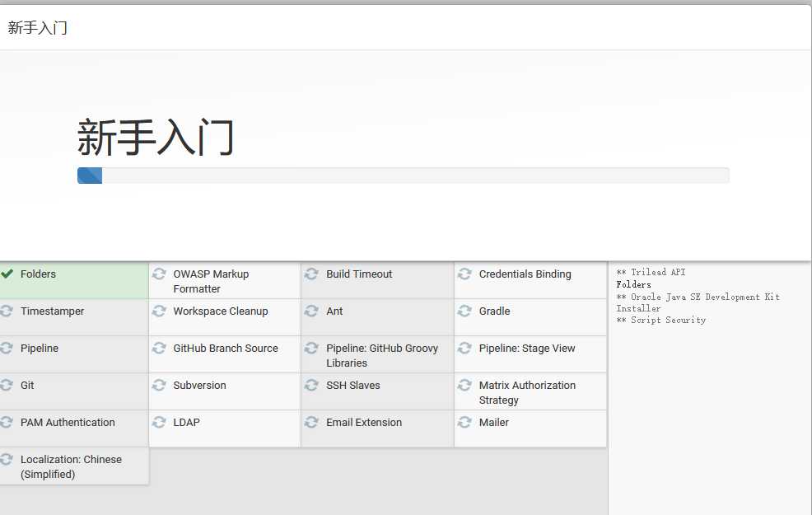The image size is (812, 515).
Task: Click the sync icon beside Workspace Cleanup
Action: pyautogui.click(x=159, y=311)
